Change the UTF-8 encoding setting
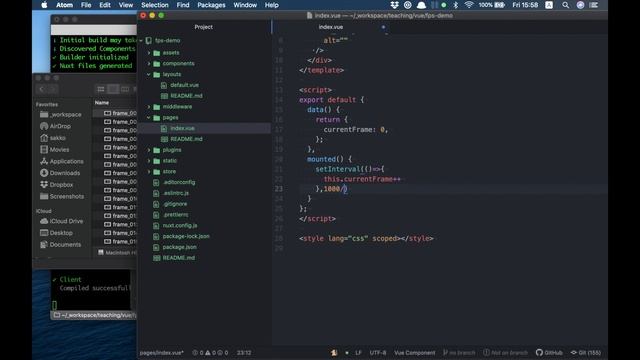The image size is (640, 360). [x=378, y=353]
